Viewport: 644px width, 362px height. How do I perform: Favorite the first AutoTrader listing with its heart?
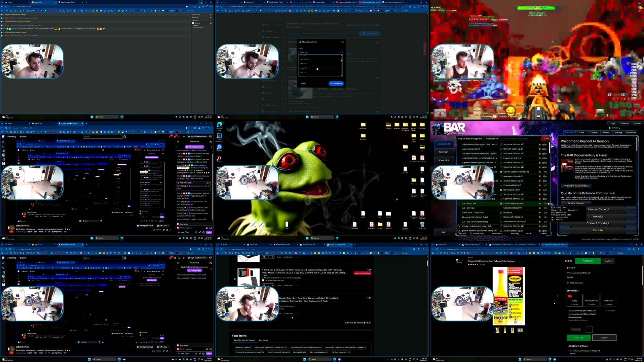(x=378, y=43)
